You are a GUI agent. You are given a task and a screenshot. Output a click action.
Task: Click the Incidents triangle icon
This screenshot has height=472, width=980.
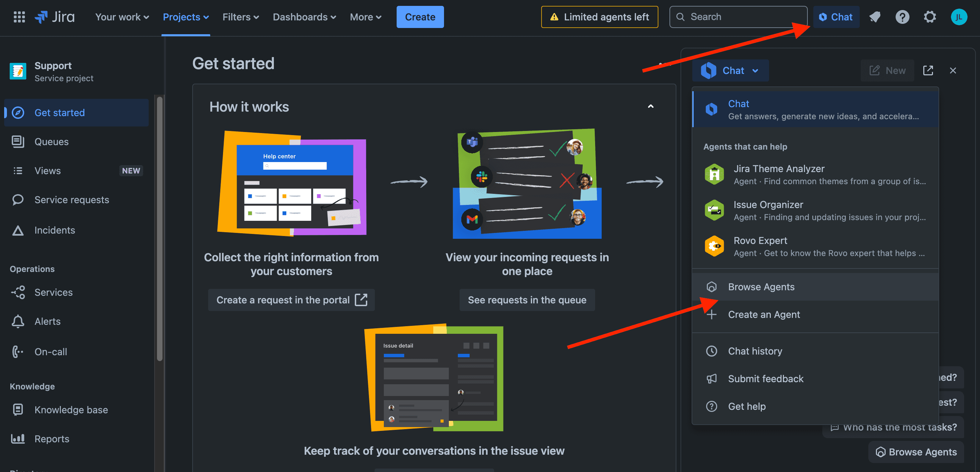pyautogui.click(x=18, y=230)
